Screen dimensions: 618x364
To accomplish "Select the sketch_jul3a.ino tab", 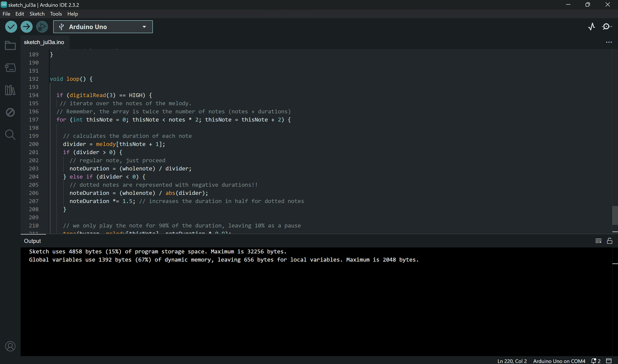I will coord(44,42).
